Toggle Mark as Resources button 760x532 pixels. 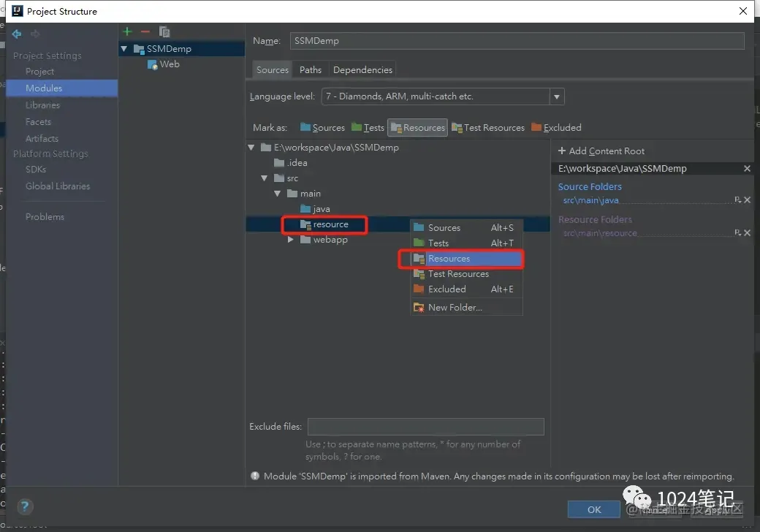[418, 127]
